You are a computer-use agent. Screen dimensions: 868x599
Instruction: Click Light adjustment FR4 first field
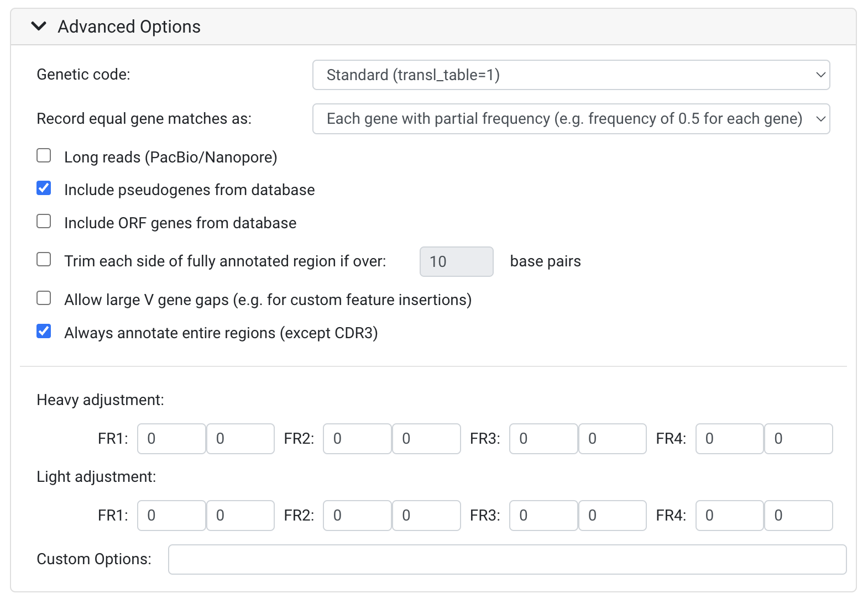coord(729,516)
